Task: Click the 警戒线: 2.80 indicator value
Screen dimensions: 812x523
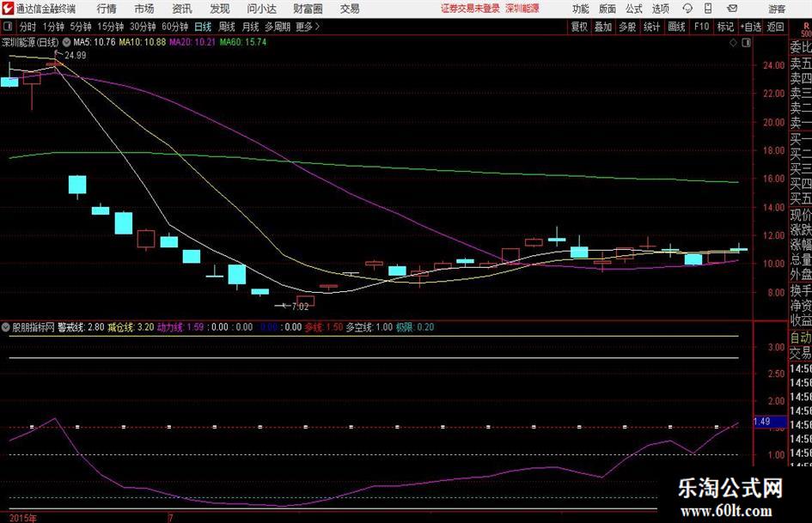Action: click(x=81, y=327)
